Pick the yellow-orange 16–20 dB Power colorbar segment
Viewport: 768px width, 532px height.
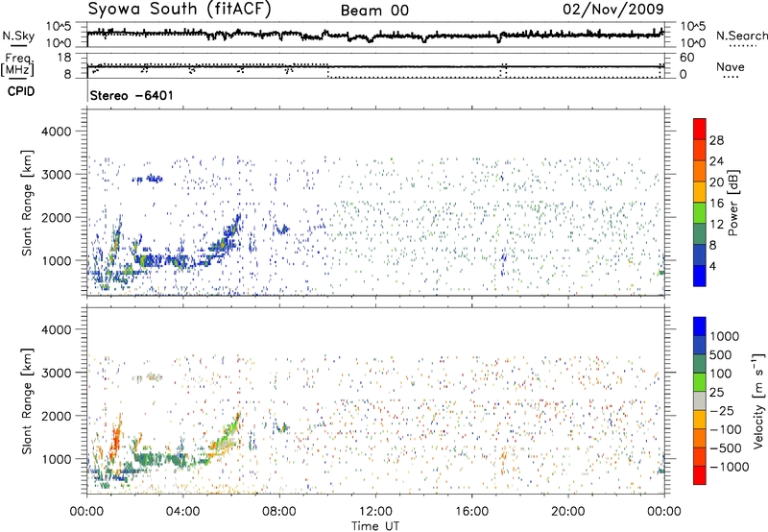pyautogui.click(x=700, y=192)
